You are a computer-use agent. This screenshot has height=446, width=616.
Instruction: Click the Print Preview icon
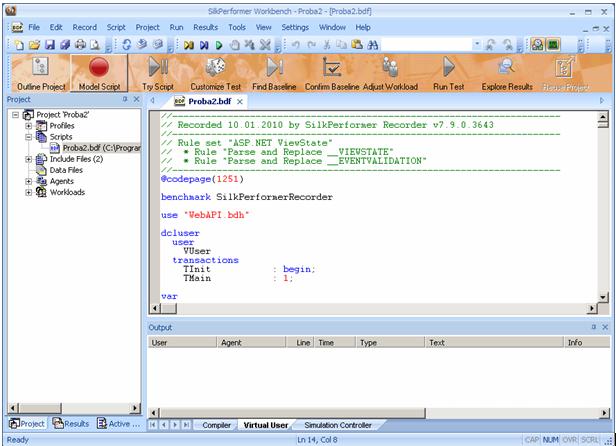tap(95, 45)
